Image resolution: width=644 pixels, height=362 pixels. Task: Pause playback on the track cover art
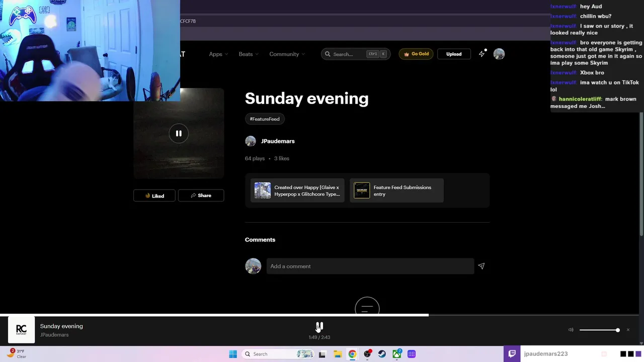click(x=179, y=133)
